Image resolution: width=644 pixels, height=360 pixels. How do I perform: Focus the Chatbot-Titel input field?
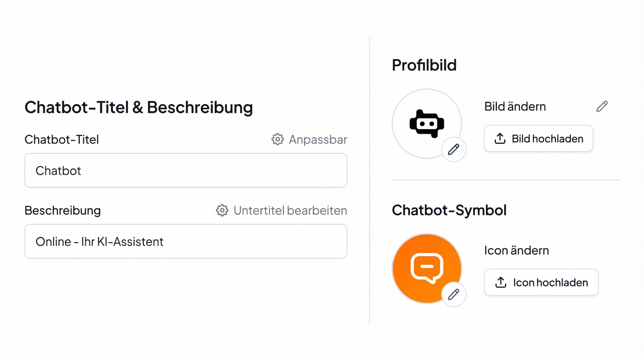(186, 170)
